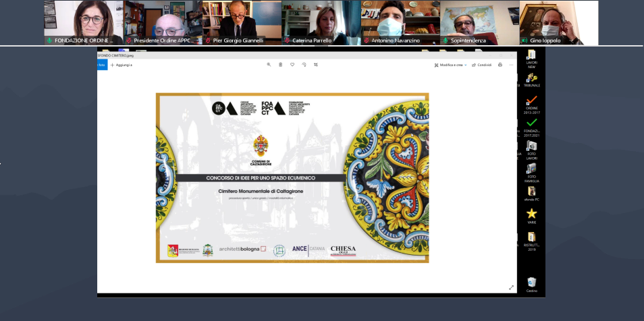Open the TRIBUNALE desktop shortcut

pyautogui.click(x=531, y=80)
